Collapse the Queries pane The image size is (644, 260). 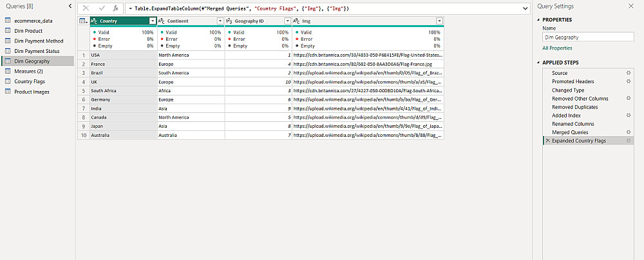(70, 6)
